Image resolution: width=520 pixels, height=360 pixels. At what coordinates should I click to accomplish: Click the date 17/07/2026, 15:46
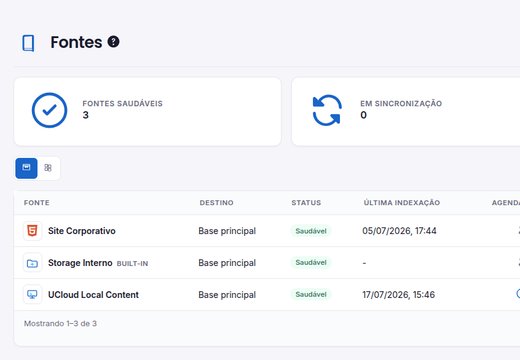[399, 295]
